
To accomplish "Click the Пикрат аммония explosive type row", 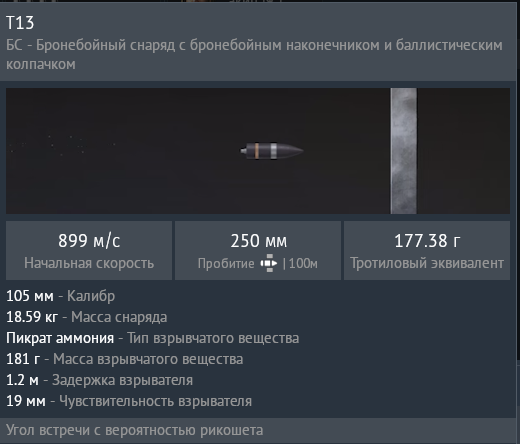I will pos(153,338).
